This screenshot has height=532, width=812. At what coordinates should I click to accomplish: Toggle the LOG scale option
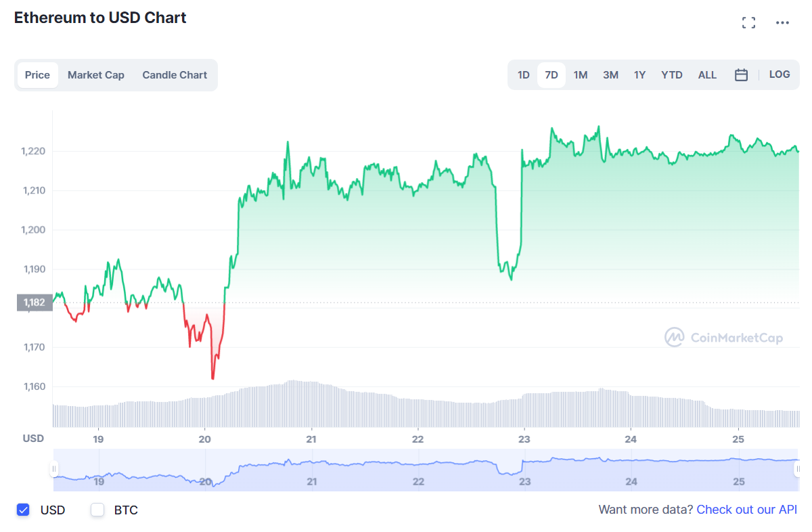pos(780,74)
